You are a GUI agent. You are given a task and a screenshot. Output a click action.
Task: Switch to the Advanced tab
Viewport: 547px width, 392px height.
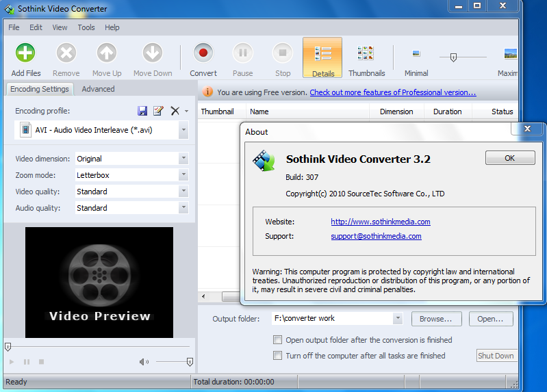[98, 89]
